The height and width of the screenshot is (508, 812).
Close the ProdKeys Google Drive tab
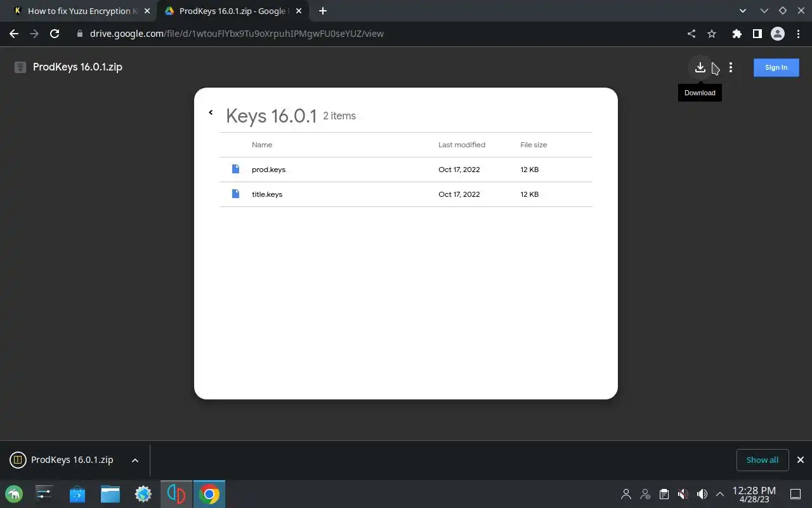299,11
